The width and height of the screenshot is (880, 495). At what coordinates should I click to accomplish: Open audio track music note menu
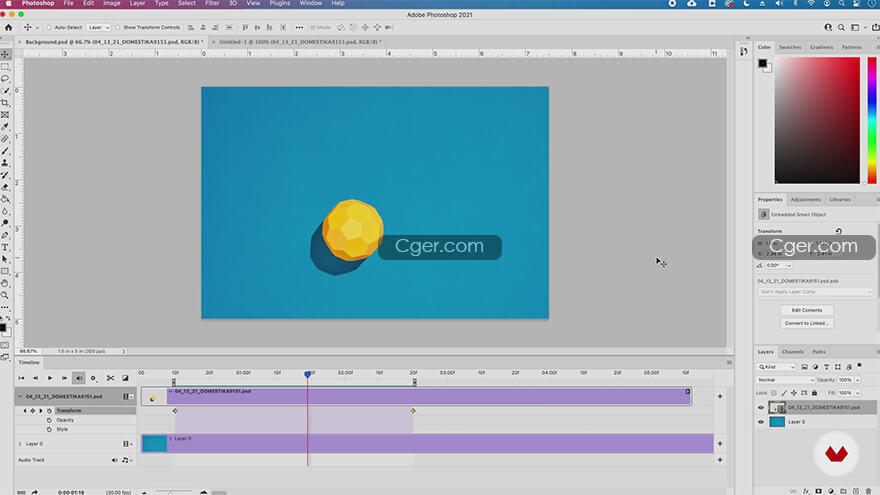pos(127,460)
